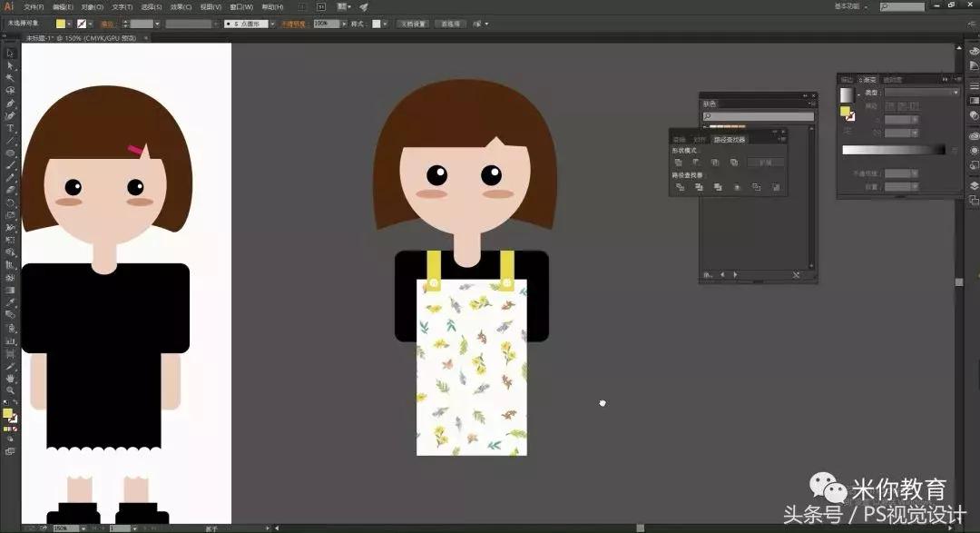Select the Selection tool arrow in toolbox
The width and height of the screenshot is (980, 533).
coord(10,54)
